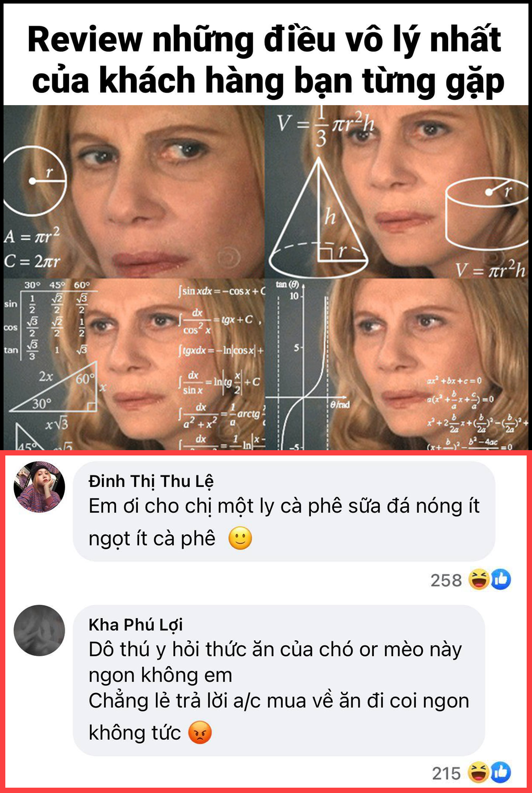Click the like thumb icon beside 258
Viewport: 532px width, 793px height.
(x=501, y=580)
